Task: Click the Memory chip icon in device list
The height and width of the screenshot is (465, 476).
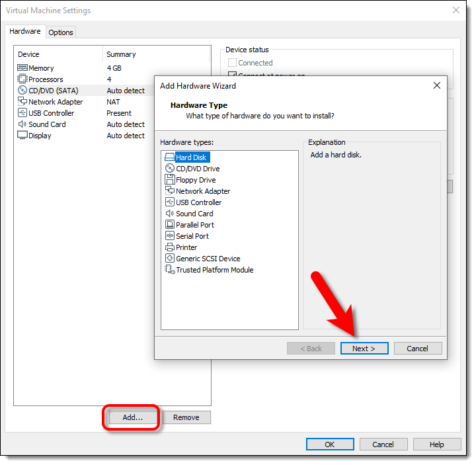Action: (x=22, y=67)
